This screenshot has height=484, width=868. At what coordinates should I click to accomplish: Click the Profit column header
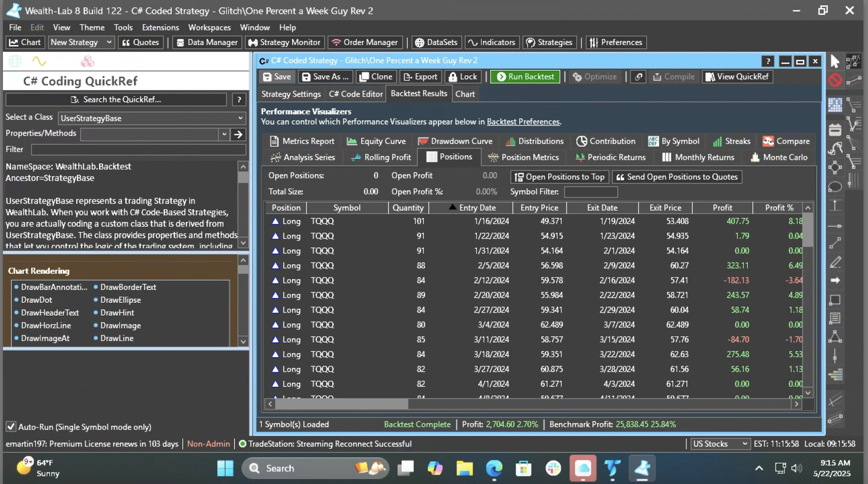tap(722, 207)
